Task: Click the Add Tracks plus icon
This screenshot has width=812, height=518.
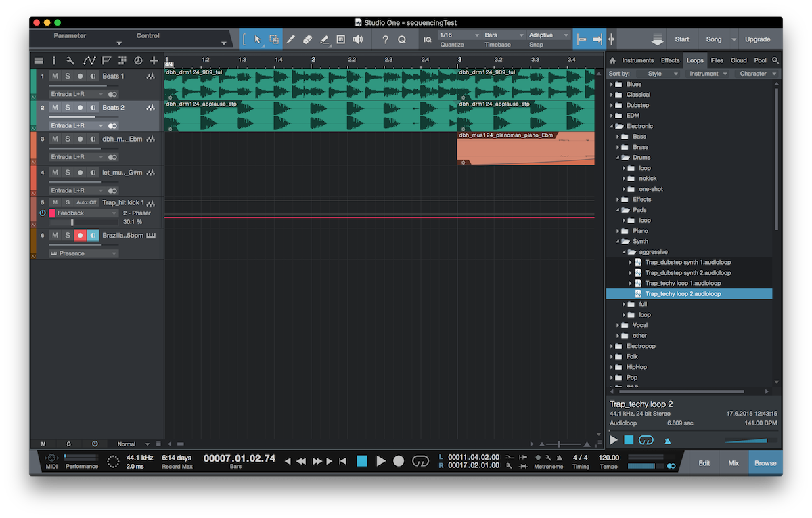Action: click(x=154, y=60)
